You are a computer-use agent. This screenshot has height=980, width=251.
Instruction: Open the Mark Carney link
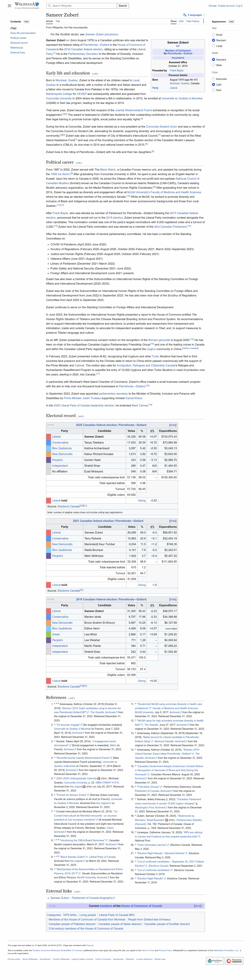(x=140, y=406)
